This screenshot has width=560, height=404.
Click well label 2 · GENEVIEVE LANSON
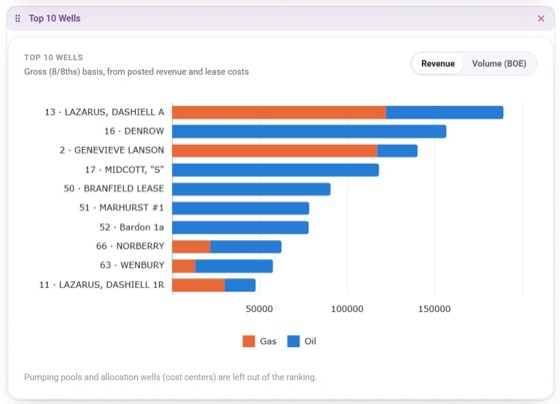coord(112,150)
